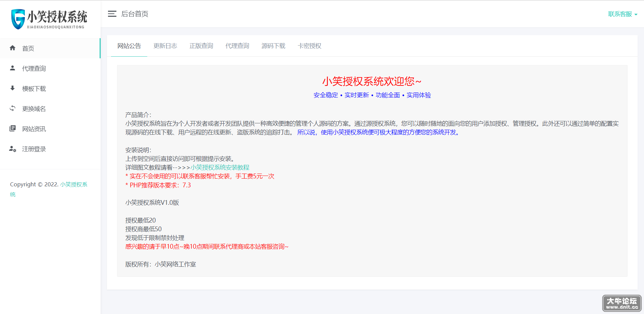Click the text 小笑授权系统V1.0版

coord(152,202)
